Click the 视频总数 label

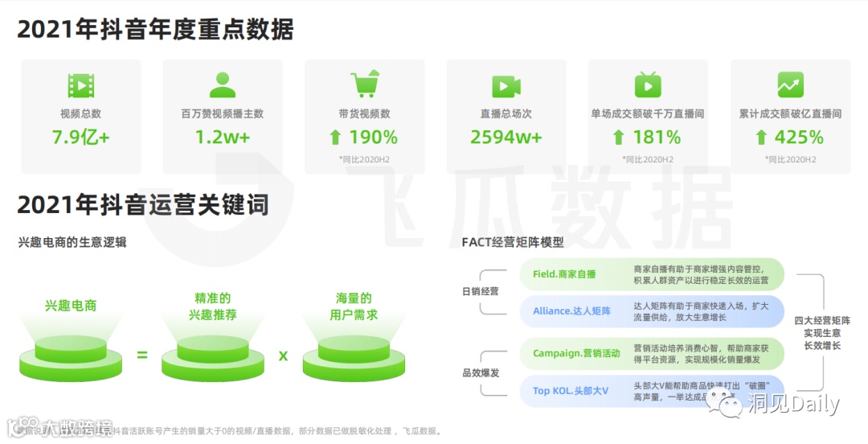pyautogui.click(x=81, y=113)
